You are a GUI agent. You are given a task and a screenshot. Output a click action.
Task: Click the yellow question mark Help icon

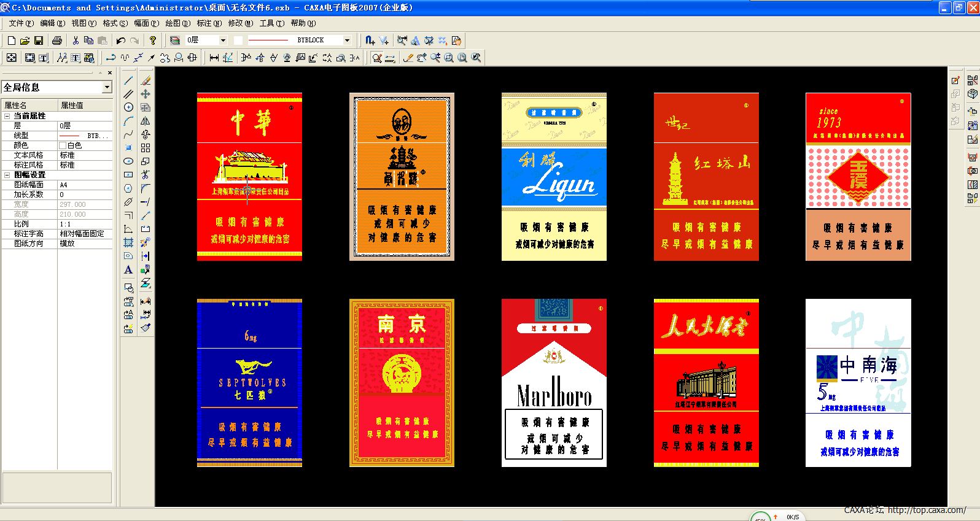click(153, 41)
